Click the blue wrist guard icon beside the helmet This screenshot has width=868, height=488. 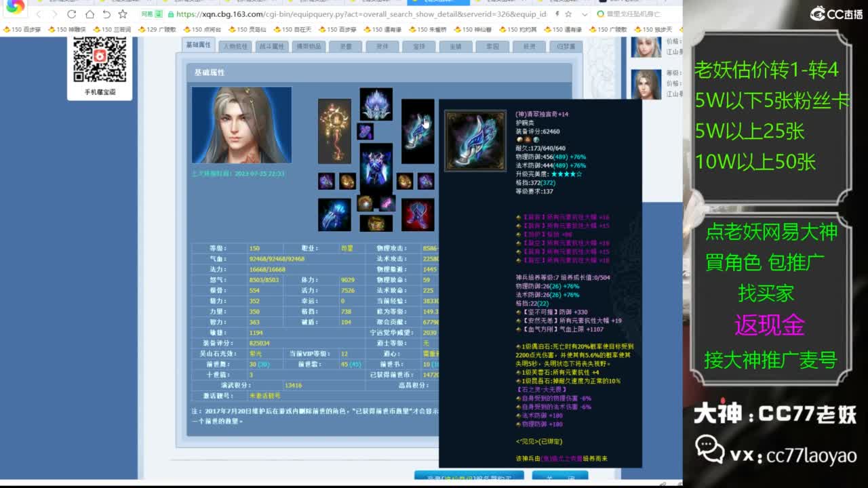pos(418,131)
